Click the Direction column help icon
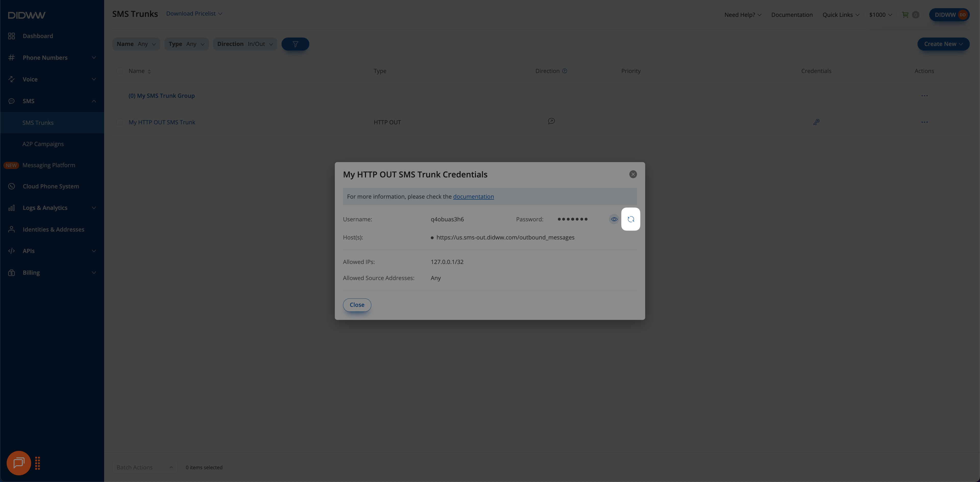The image size is (980, 482). pos(565,71)
